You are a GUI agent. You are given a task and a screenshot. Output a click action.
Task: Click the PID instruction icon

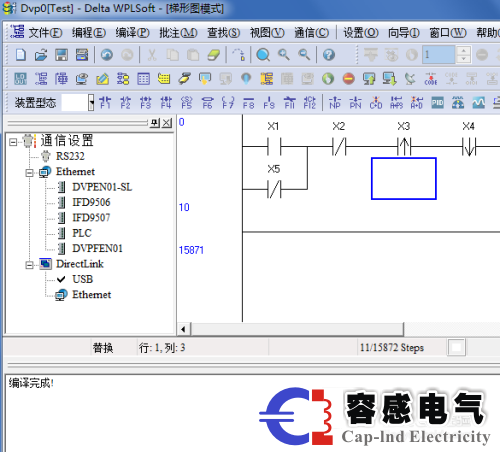click(437, 103)
